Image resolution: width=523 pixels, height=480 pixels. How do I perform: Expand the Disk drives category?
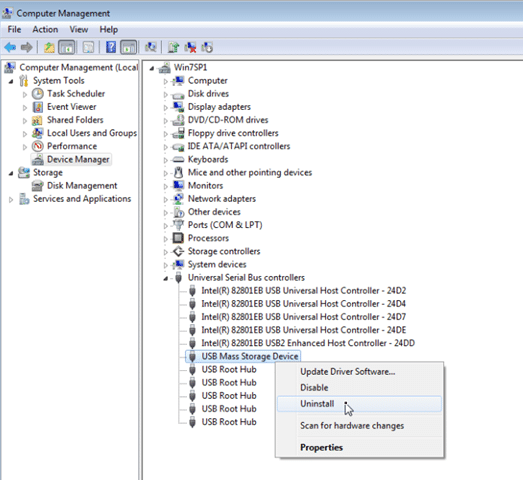point(165,94)
